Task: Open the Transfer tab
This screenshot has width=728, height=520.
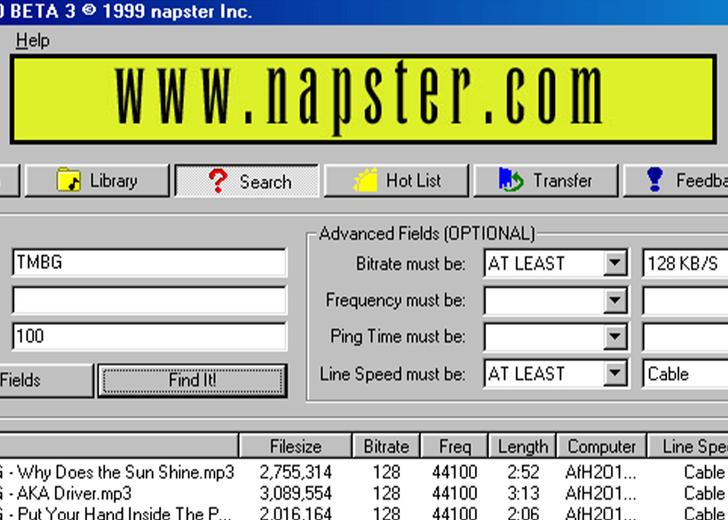Action: [546, 181]
